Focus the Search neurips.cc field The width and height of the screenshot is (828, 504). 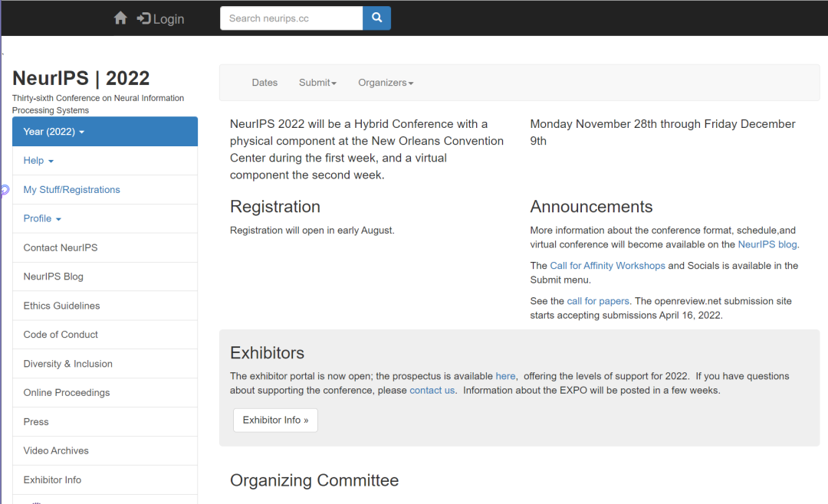click(291, 18)
